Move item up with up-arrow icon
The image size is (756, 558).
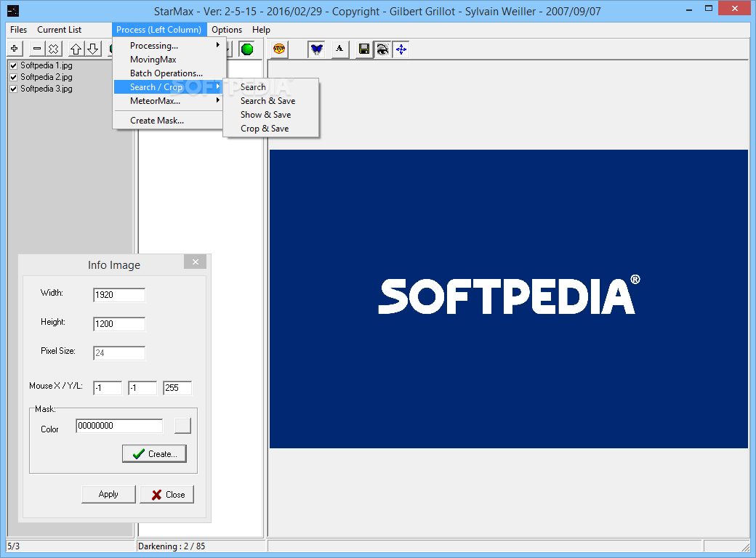(x=76, y=49)
